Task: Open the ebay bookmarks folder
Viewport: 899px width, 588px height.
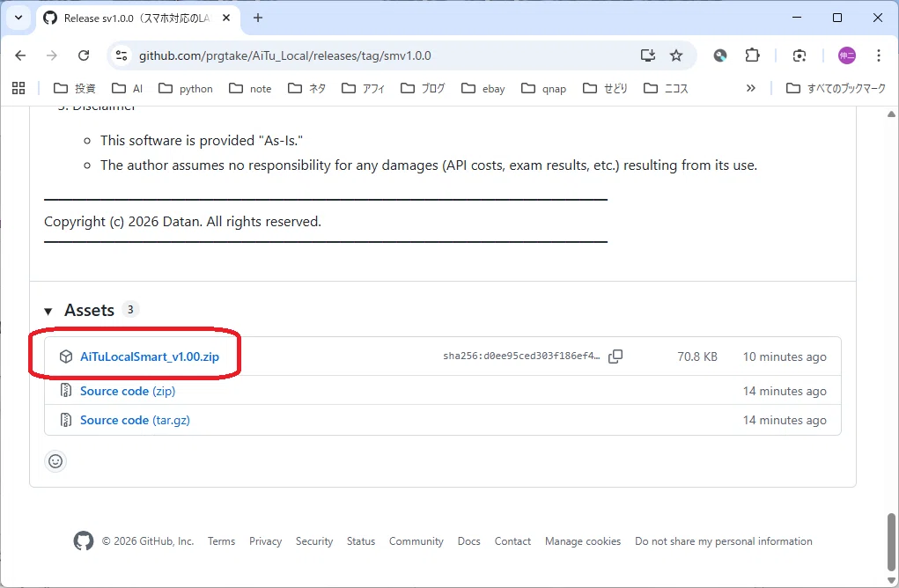Action: [483, 88]
